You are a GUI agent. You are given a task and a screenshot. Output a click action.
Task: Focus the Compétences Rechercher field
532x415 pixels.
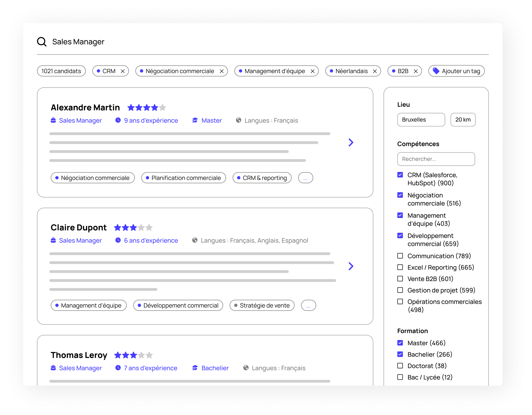[436, 159]
